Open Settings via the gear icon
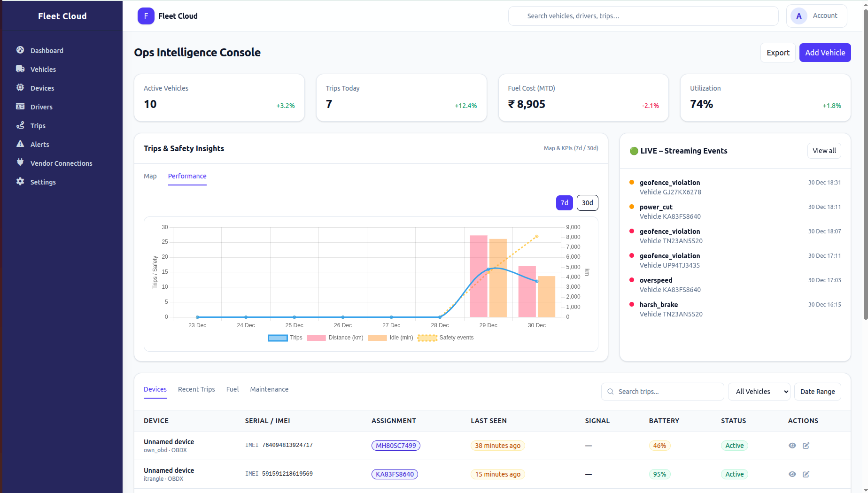This screenshot has width=868, height=493. [20, 182]
